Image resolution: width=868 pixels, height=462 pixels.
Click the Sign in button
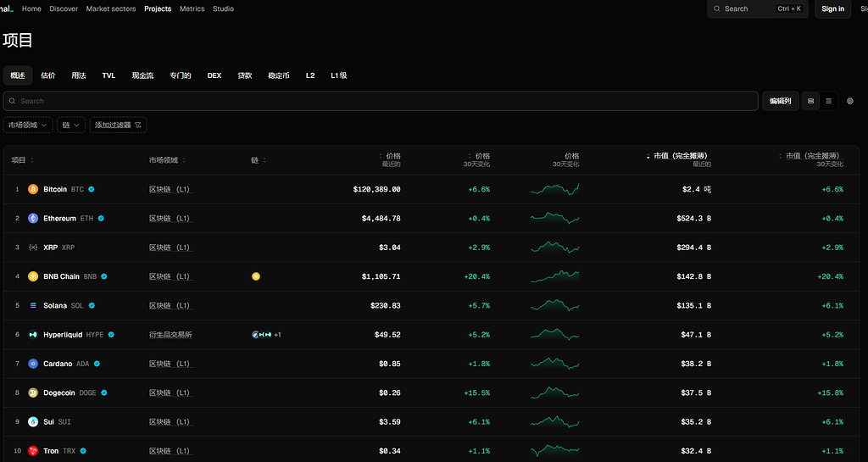[832, 8]
